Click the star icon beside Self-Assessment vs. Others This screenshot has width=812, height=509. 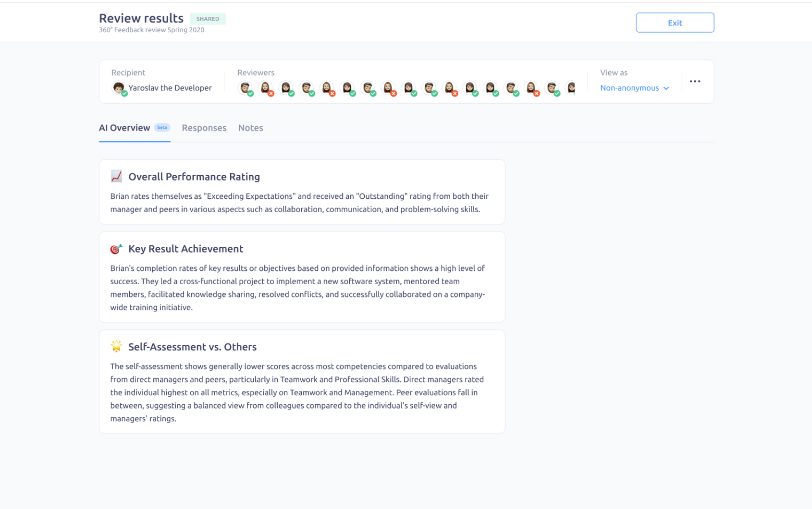tap(115, 346)
